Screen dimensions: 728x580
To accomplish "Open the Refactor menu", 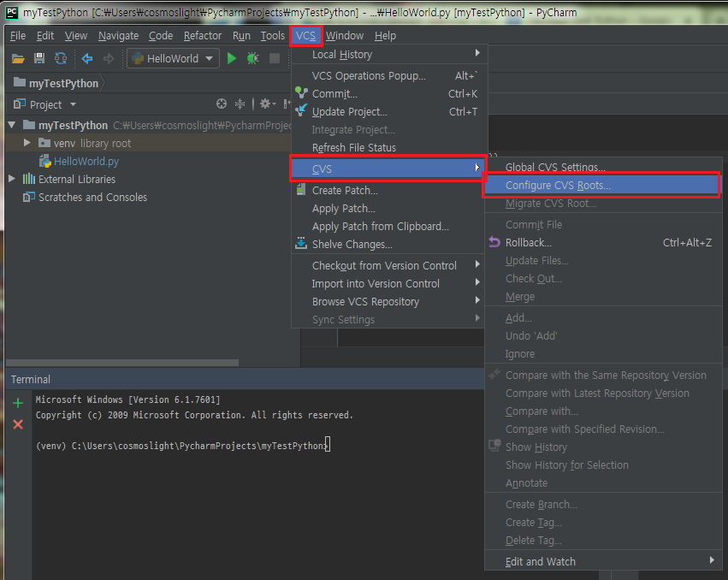I will pos(203,36).
